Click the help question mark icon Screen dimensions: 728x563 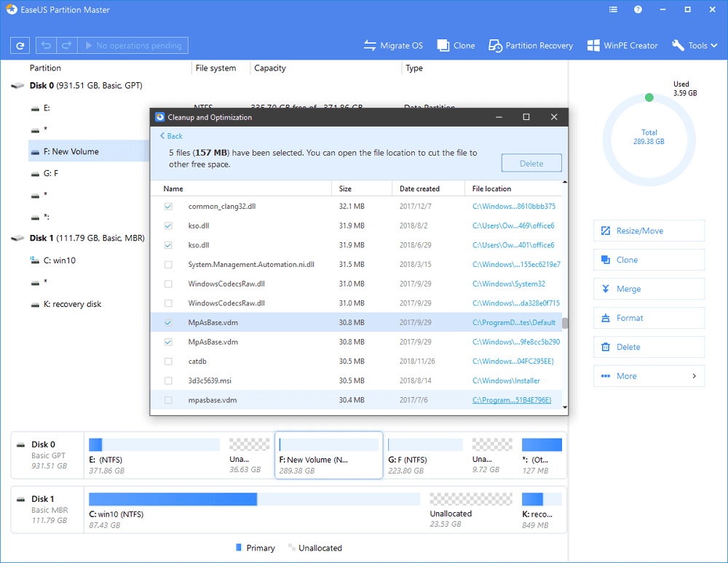click(638, 9)
